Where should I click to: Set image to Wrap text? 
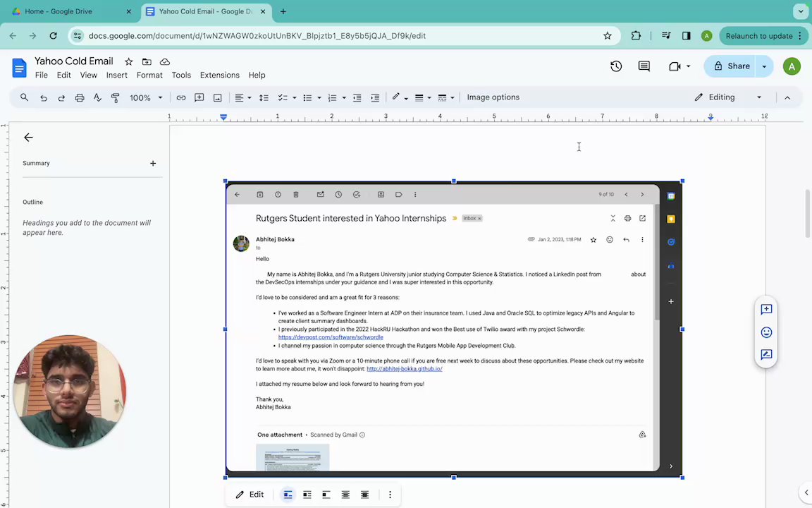coord(307,495)
